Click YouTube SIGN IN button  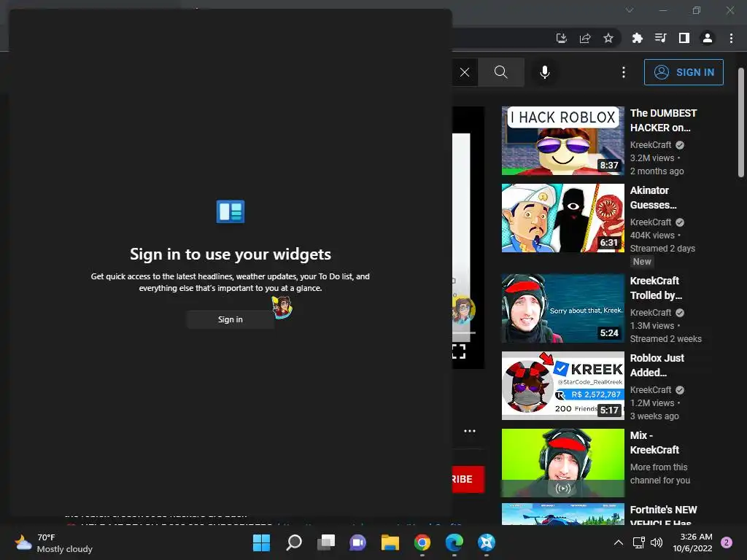click(x=684, y=72)
